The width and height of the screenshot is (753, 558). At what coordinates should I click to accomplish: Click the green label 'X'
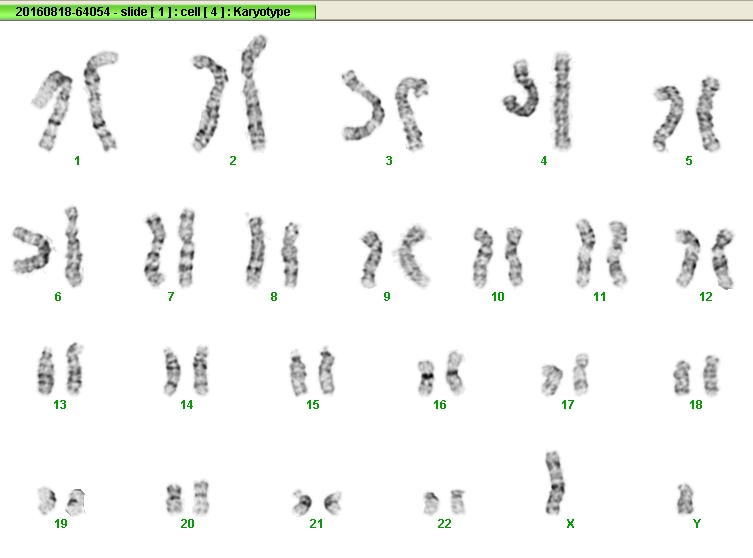tap(570, 524)
